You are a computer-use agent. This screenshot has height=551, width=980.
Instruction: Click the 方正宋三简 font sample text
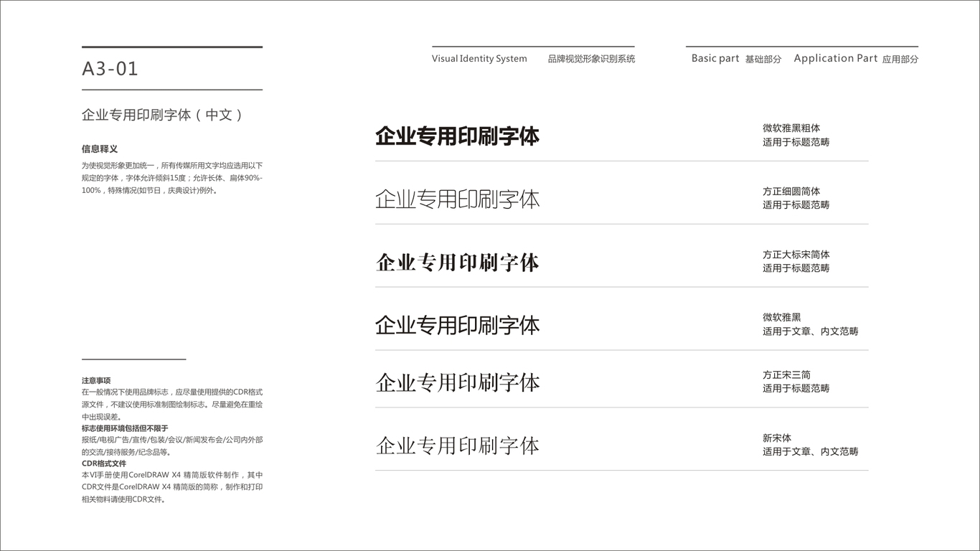pos(457,382)
